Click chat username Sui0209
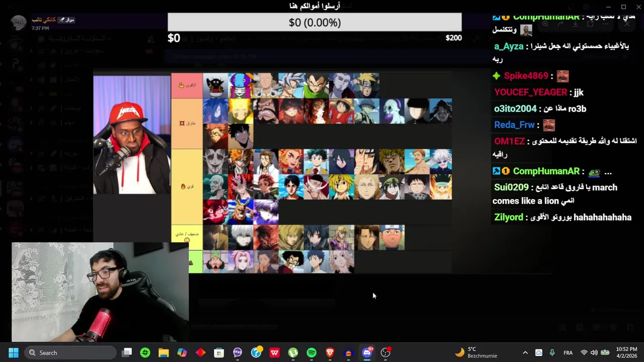644x362 pixels. pos(511,187)
